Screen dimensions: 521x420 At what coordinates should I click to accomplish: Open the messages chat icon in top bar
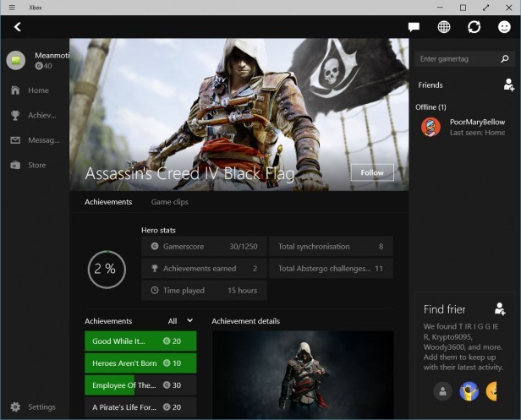click(x=414, y=27)
